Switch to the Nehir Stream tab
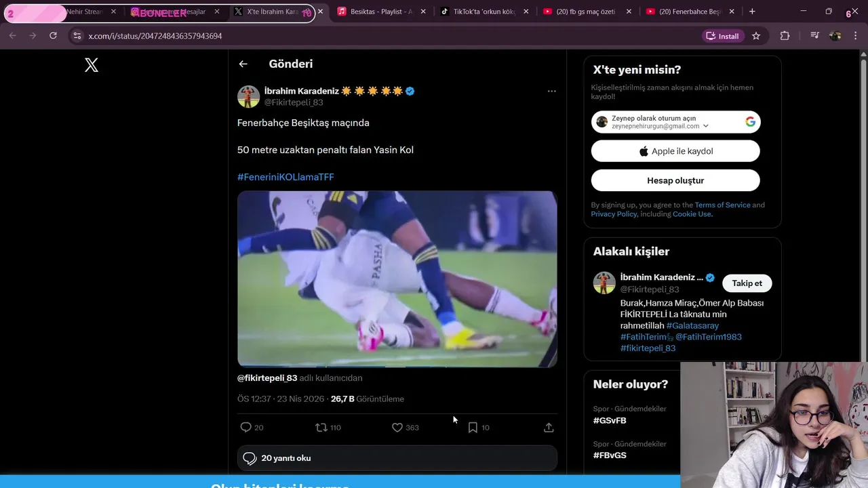The image size is (868, 488). click(x=83, y=12)
